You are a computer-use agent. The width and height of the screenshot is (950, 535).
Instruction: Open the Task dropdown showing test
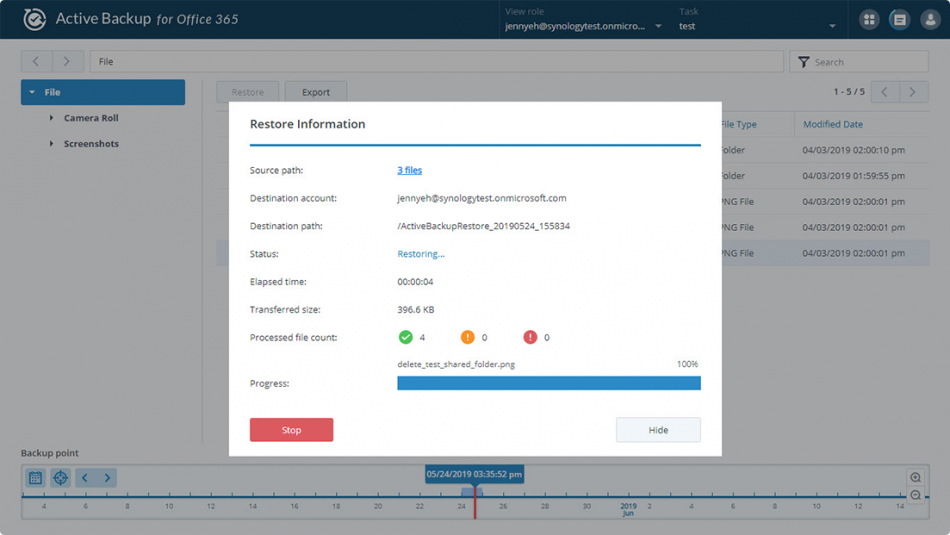click(x=757, y=26)
